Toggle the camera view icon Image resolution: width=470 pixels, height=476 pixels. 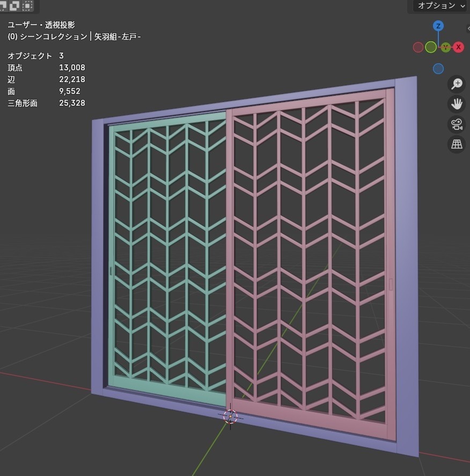[457, 124]
